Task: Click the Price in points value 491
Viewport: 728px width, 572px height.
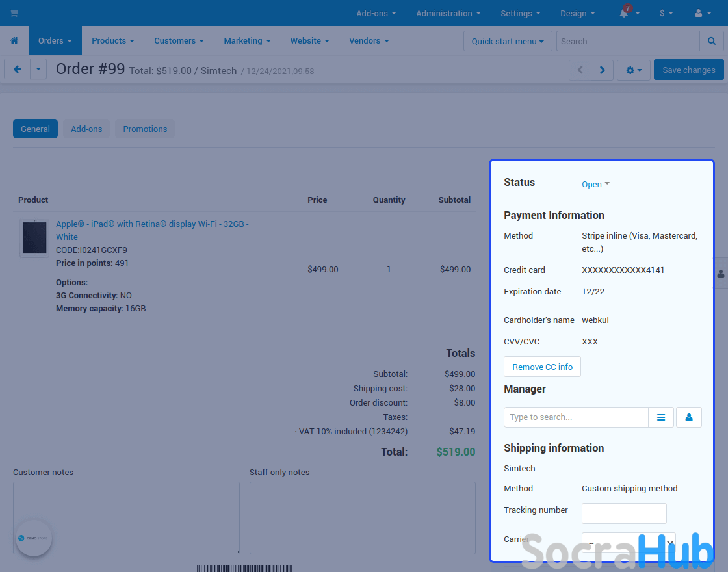Action: [122, 263]
